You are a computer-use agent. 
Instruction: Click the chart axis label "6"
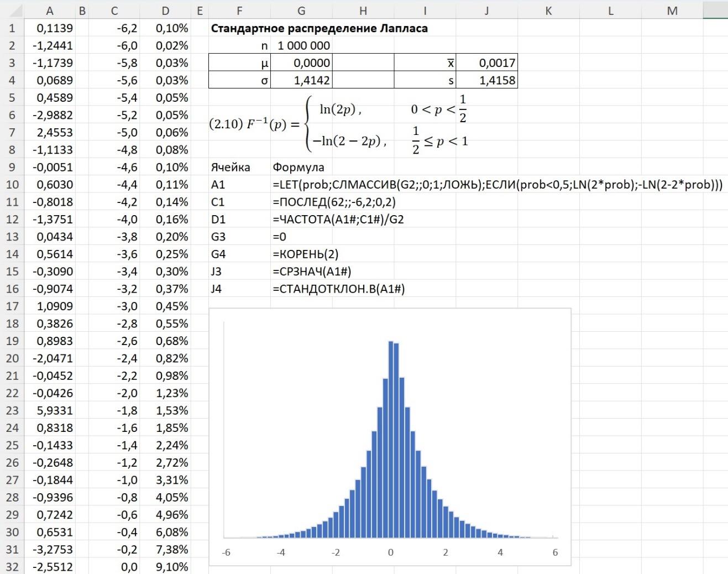point(555,552)
